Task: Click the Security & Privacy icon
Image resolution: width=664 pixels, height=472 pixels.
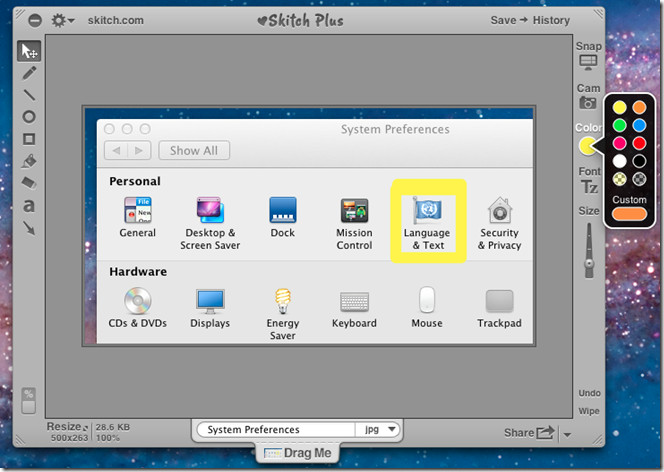Action: (500, 210)
